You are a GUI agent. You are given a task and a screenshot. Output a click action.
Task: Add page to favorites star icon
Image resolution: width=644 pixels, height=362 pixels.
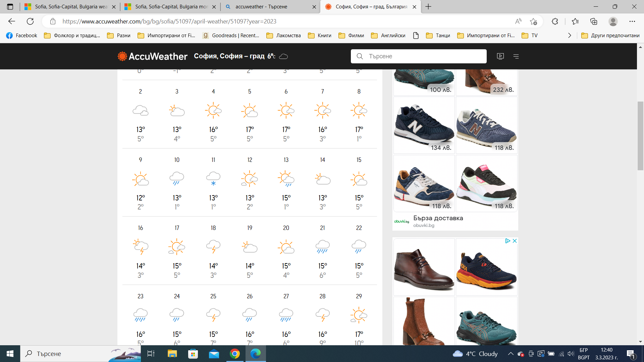click(533, 21)
